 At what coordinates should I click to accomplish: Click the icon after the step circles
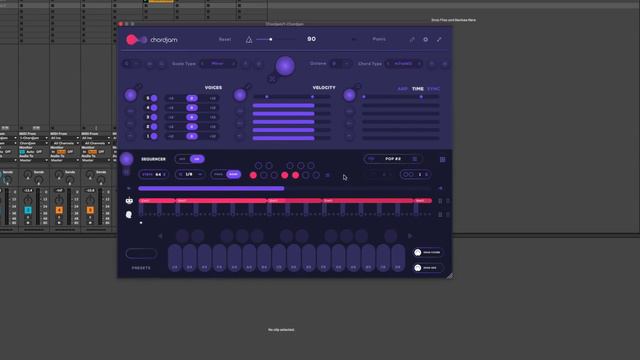pos(327,175)
